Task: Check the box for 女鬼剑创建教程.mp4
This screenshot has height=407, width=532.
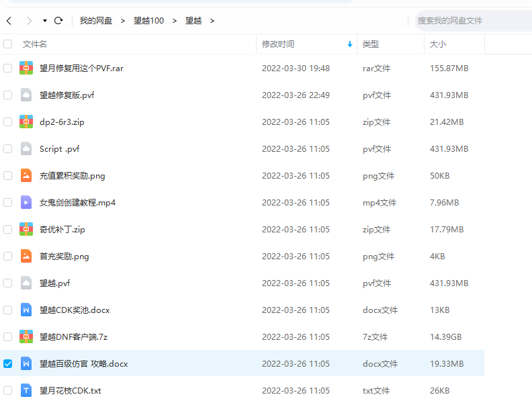Action: [8, 202]
